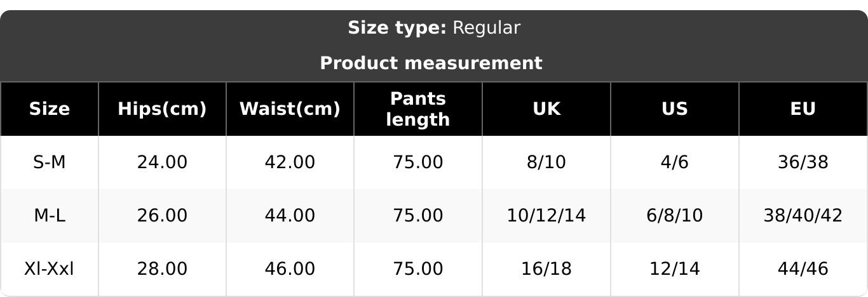Click the Size column header
Screen dimensions: 868x297
tap(49, 109)
